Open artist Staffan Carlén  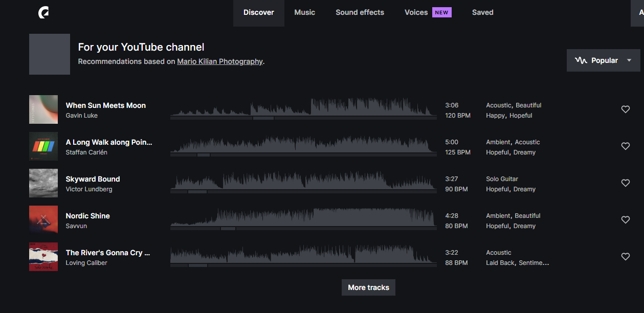[86, 152]
